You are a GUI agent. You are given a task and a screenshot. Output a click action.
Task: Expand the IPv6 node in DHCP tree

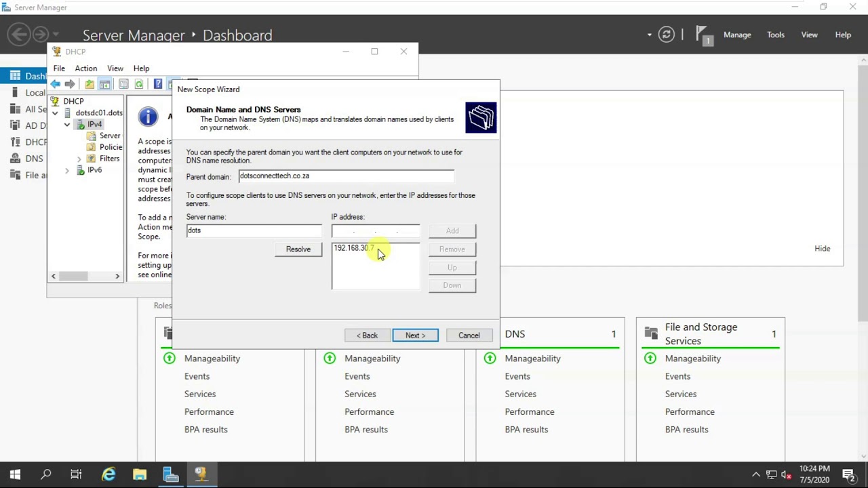coord(67,170)
